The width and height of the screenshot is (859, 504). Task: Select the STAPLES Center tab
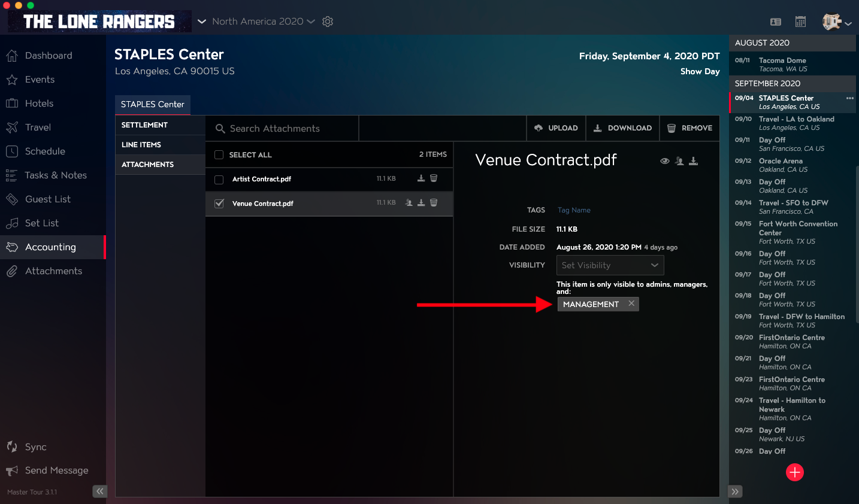pyautogui.click(x=153, y=104)
